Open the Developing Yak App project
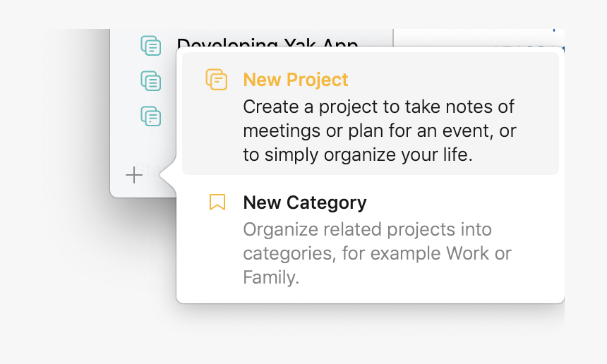Viewport: 607px width, 364px height. (267, 44)
